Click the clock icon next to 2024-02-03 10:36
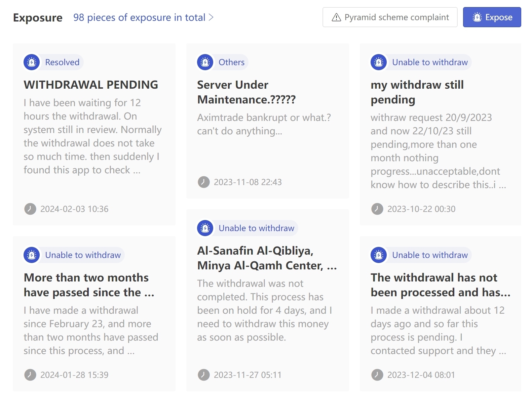The width and height of the screenshot is (532, 395). (30, 209)
